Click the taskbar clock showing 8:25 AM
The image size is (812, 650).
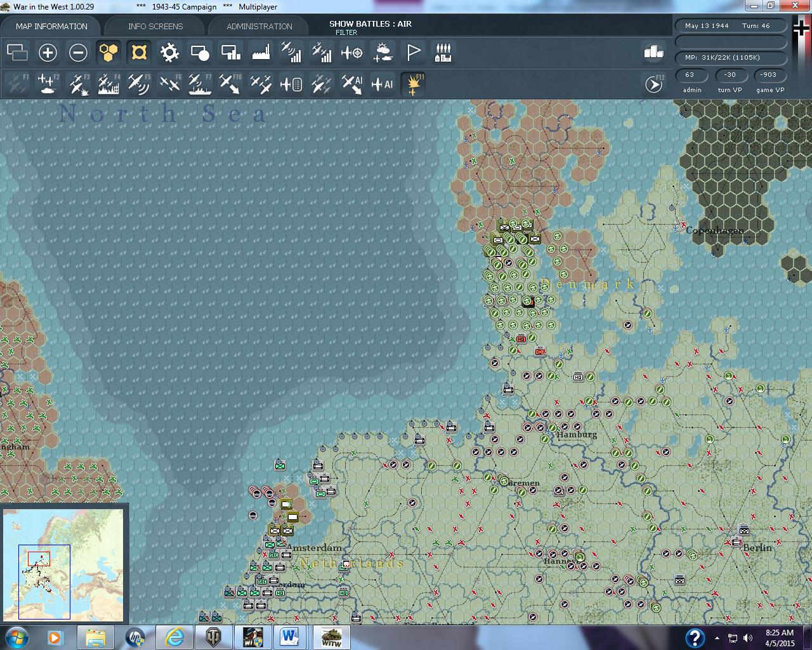point(780,638)
